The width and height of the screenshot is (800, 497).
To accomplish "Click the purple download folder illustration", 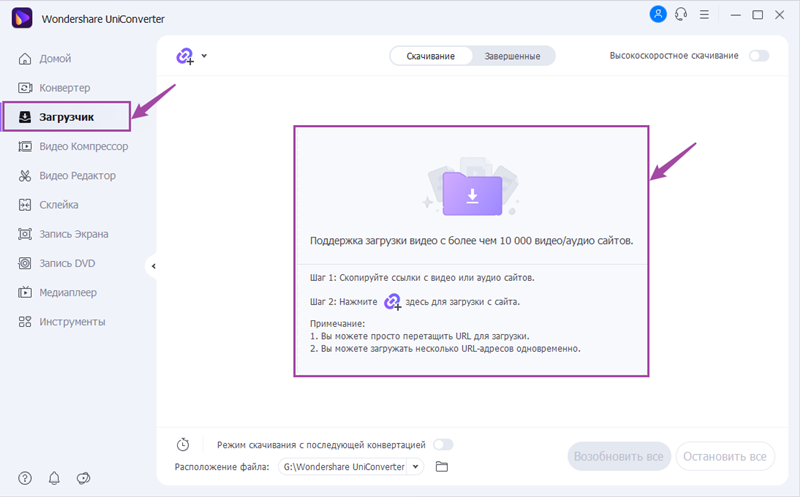I will pos(472,194).
